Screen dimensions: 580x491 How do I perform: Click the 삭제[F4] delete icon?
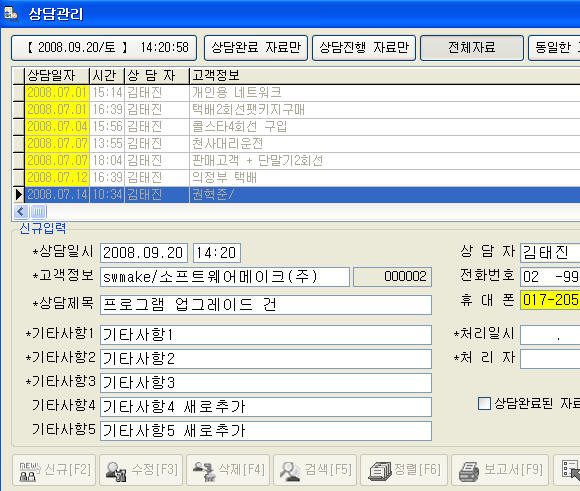(204, 471)
